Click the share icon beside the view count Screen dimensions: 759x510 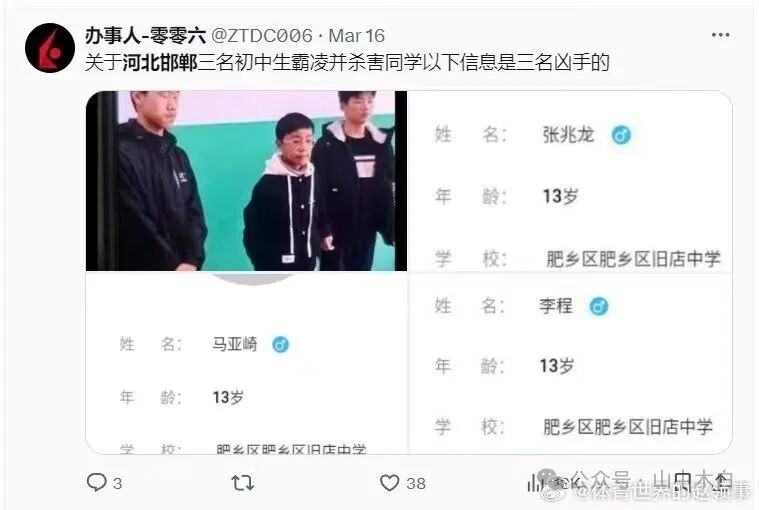[x=721, y=481]
